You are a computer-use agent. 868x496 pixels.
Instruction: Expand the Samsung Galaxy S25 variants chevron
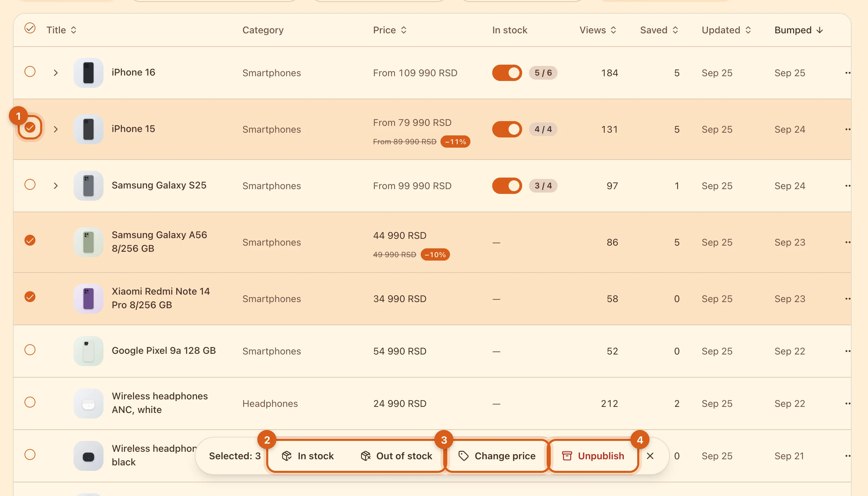[56, 186]
